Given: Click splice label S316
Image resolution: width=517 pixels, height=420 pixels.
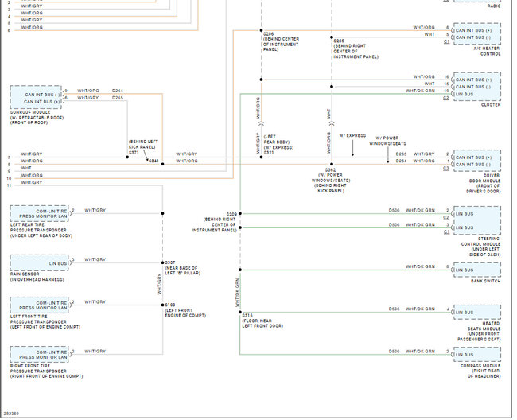Looking at the screenshot, I should pyautogui.click(x=247, y=316).
